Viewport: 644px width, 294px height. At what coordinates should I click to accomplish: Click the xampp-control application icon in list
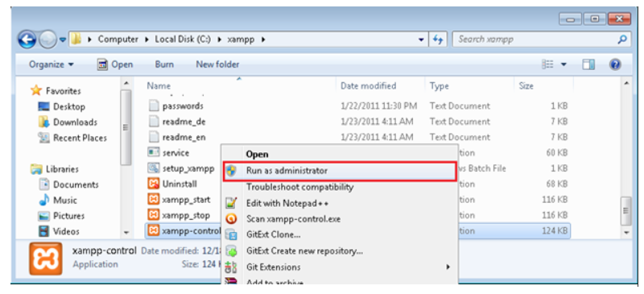(153, 230)
